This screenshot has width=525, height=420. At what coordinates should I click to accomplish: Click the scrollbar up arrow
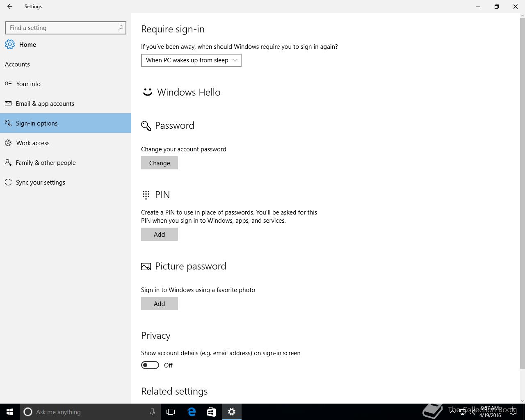(522, 16)
